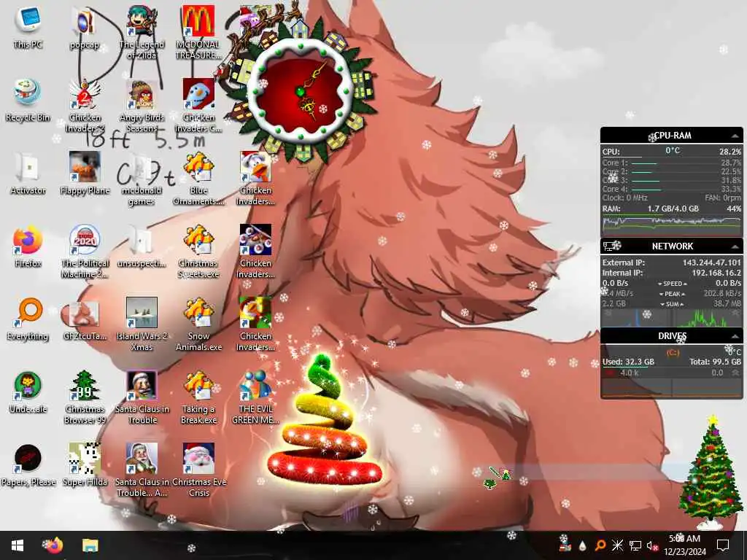Image resolution: width=747 pixels, height=560 pixels.
Task: Open Santa Claus in Trouble... A... shortcut
Action: (142, 470)
